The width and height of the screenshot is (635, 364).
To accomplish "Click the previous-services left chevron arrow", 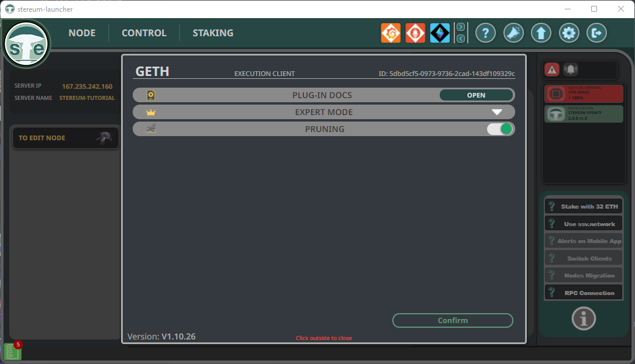I will pos(461,39).
